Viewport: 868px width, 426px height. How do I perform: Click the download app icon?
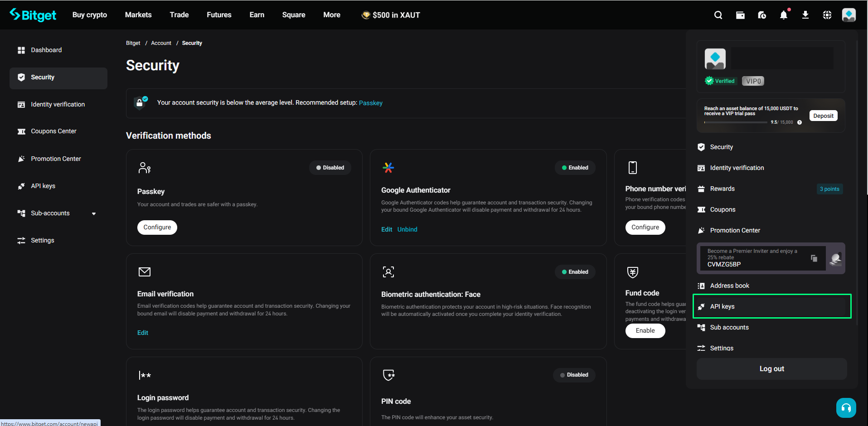click(805, 15)
